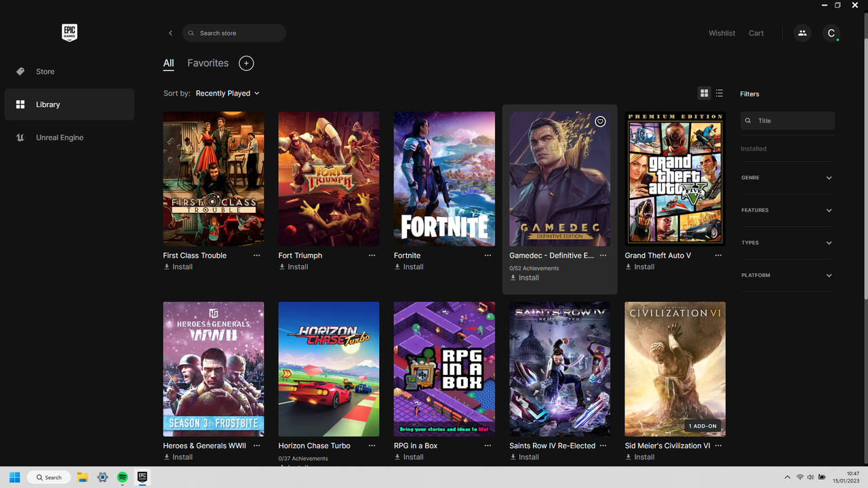Open Windows Start menu
The height and width of the screenshot is (488, 868).
(15, 477)
